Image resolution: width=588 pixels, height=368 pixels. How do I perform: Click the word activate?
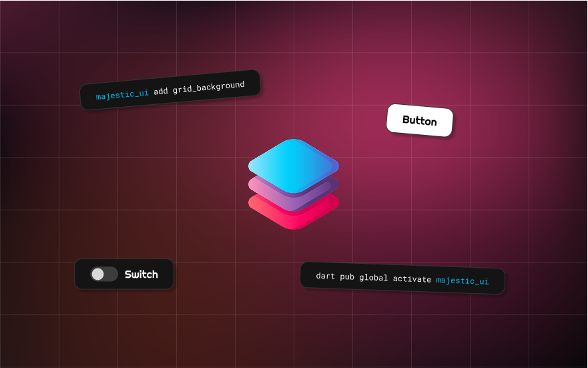412,279
